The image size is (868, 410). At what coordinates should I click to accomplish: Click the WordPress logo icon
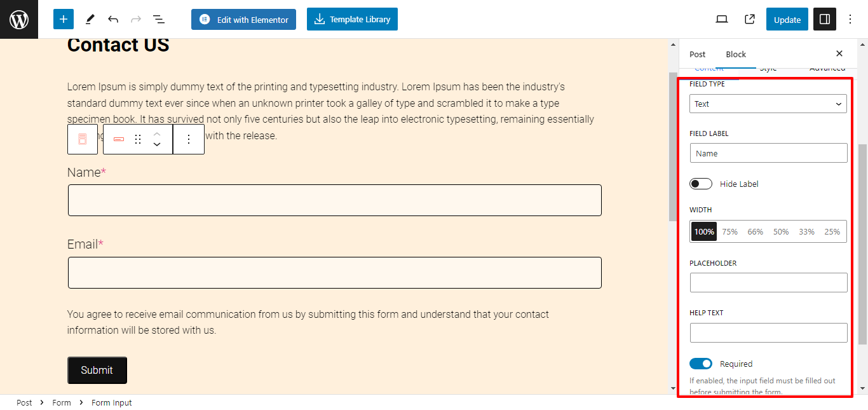(19, 19)
